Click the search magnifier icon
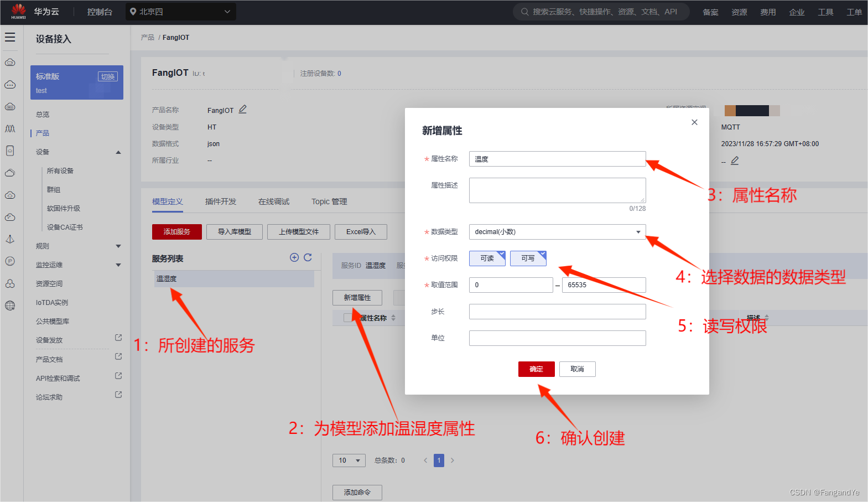The image size is (868, 502). (x=524, y=12)
